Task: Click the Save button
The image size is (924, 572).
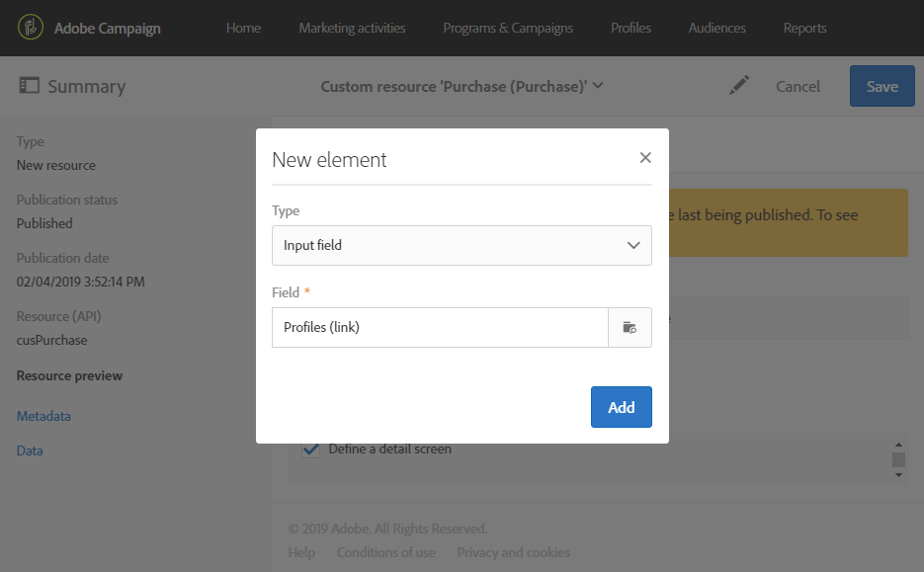Action: point(882,86)
